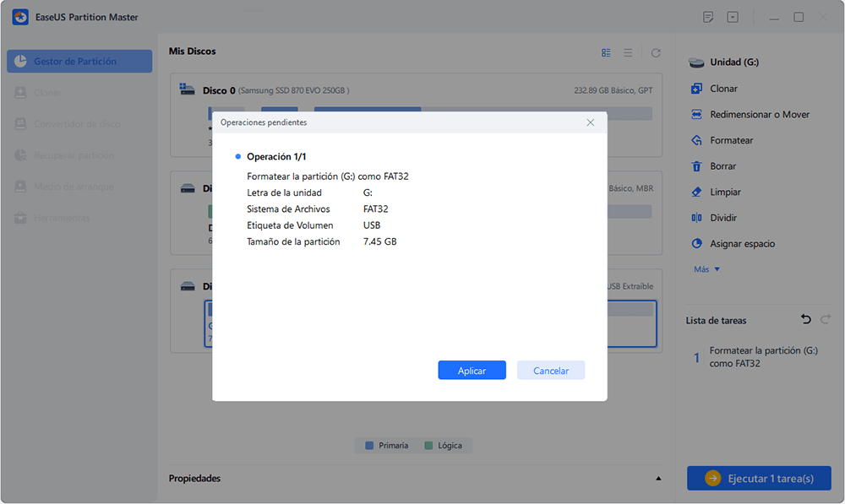
Task: Click Ejecutar 1 tarea(s) button
Action: point(759,478)
